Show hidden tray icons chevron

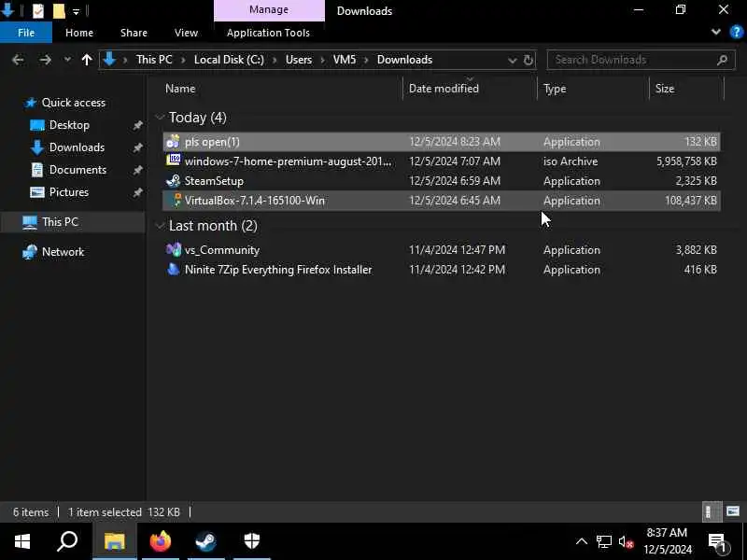(581, 542)
